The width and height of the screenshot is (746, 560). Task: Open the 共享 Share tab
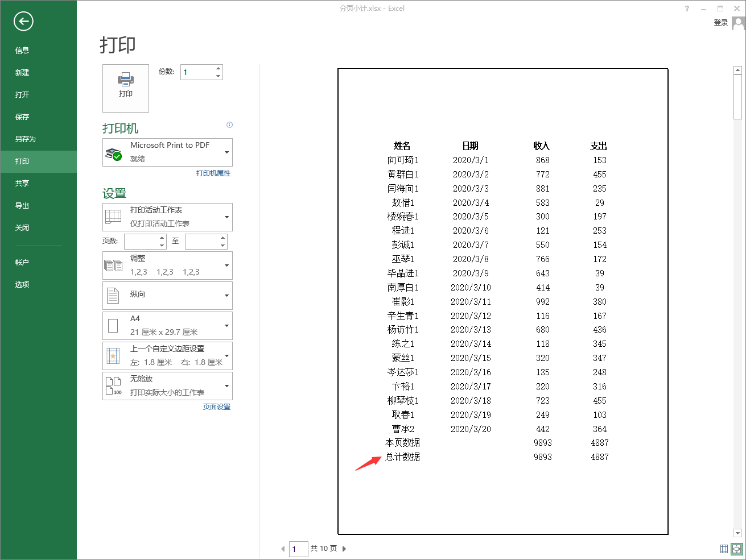coord(38,184)
